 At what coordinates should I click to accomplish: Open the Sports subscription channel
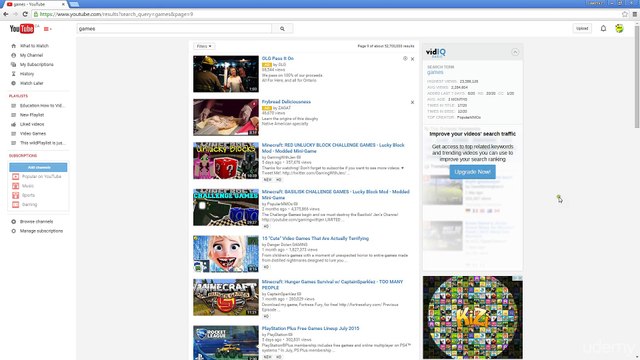tap(29, 195)
